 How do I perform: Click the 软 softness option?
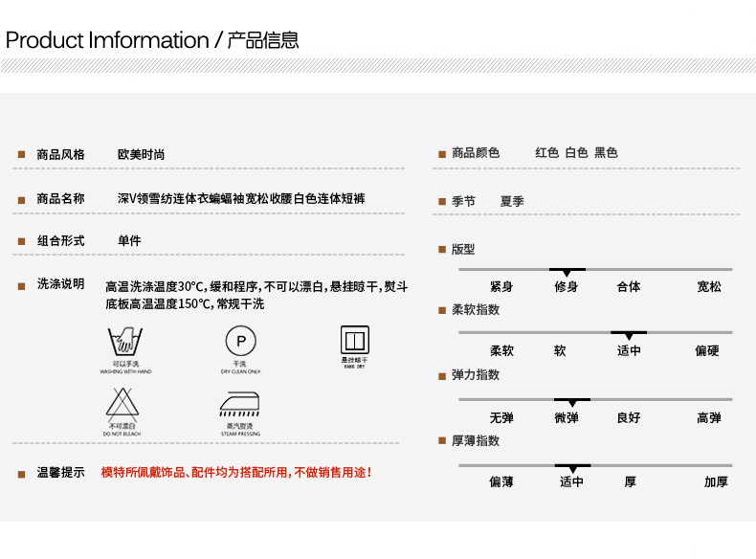click(x=560, y=350)
